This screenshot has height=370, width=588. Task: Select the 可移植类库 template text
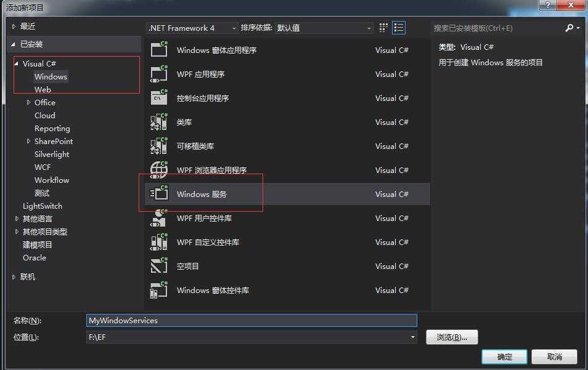pos(195,146)
